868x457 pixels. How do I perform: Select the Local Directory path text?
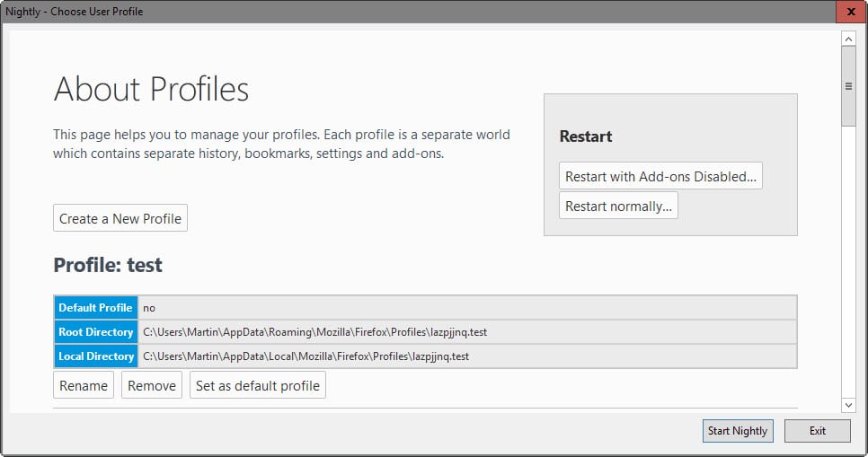click(306, 356)
